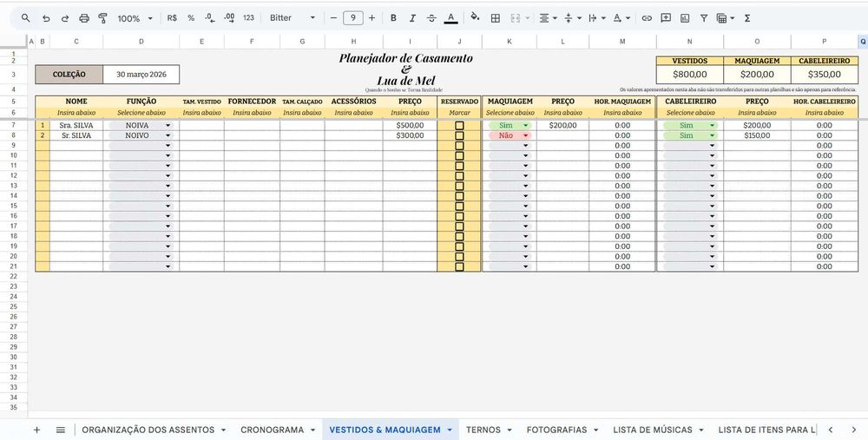Check Reservado box in row 21
The width and height of the screenshot is (868, 440).
459,266
